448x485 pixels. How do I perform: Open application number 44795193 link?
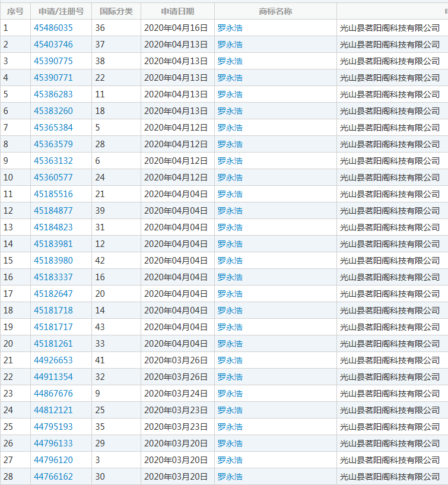53,427
